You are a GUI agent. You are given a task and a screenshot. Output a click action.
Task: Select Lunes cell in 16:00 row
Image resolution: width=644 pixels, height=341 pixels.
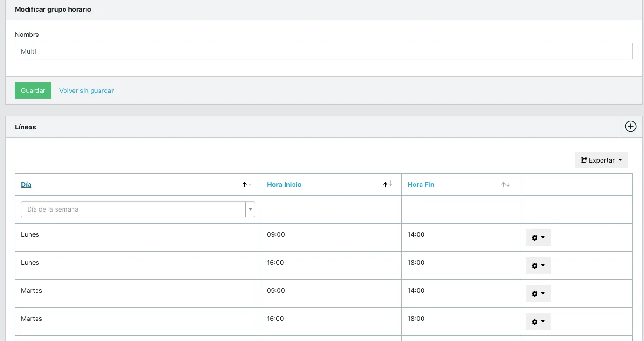pyautogui.click(x=30, y=263)
